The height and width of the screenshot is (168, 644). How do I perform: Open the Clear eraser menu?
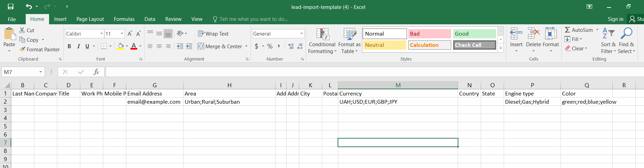(576, 48)
